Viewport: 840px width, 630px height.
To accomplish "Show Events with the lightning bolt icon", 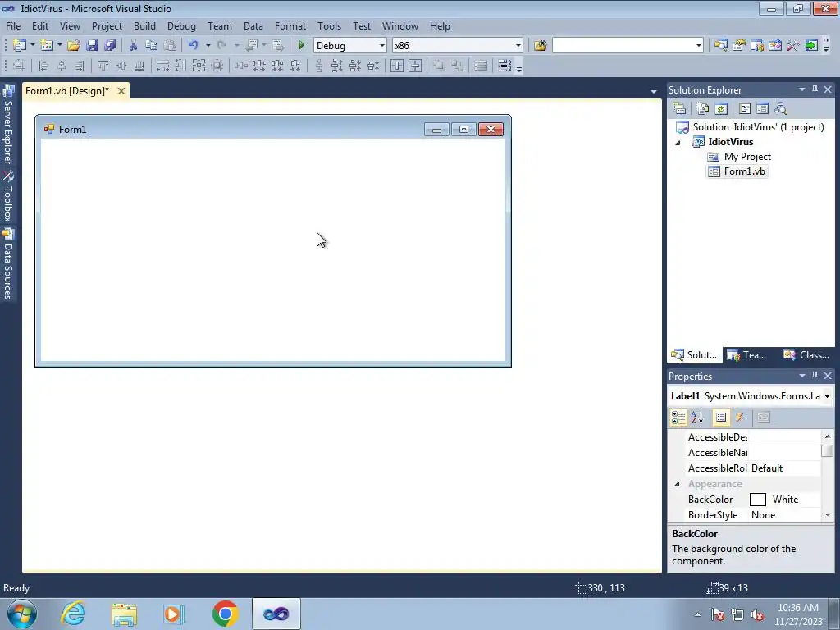I will pyautogui.click(x=740, y=418).
